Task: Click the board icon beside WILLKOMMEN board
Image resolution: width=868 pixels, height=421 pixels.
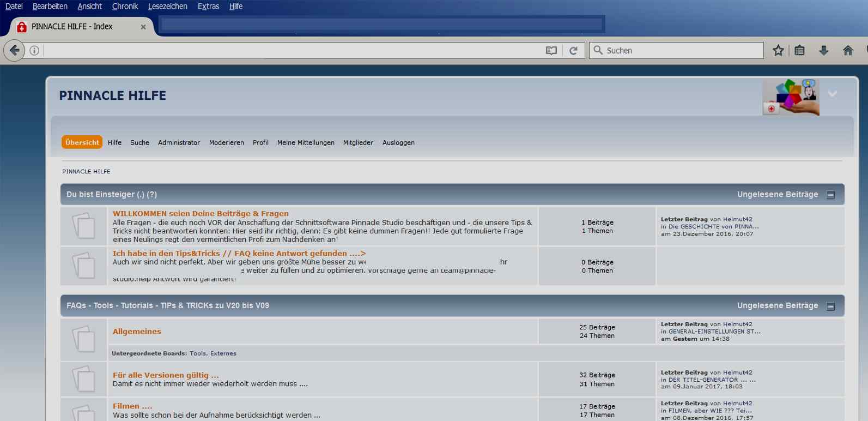Action: pyautogui.click(x=83, y=226)
